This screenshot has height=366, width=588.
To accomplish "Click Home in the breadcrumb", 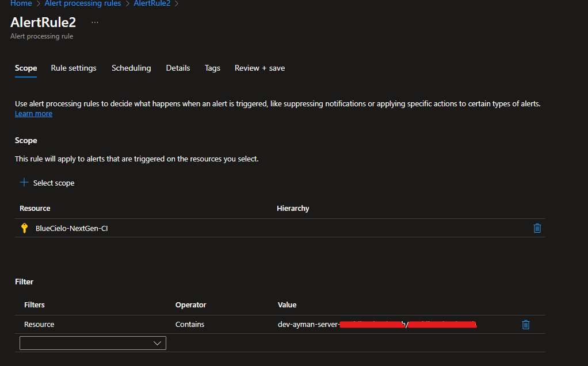I will (21, 3).
